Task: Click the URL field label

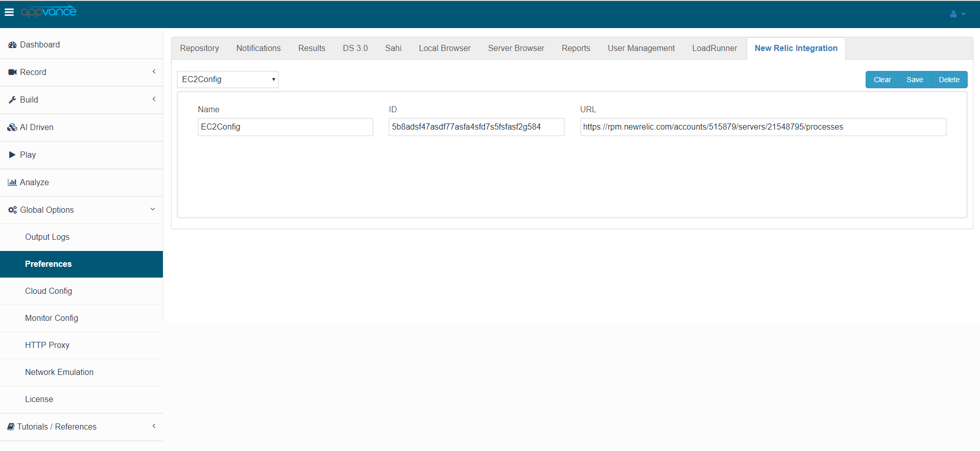Action: click(x=588, y=110)
